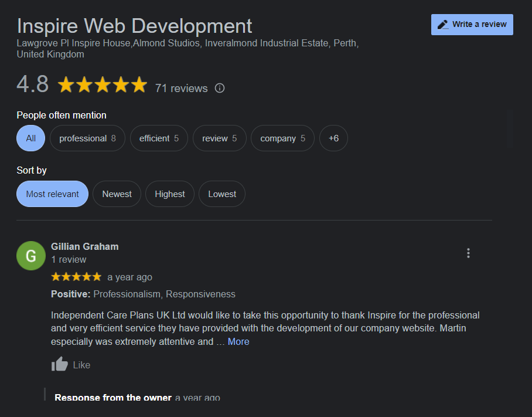This screenshot has width=532, height=417.
Task: Click Gillian's five-star review rating
Action: (x=76, y=277)
